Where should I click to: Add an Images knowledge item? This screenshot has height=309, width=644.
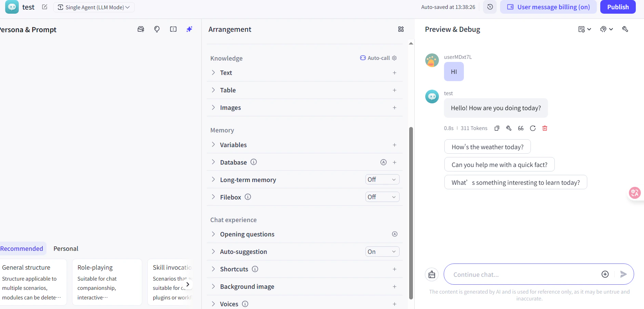394,107
